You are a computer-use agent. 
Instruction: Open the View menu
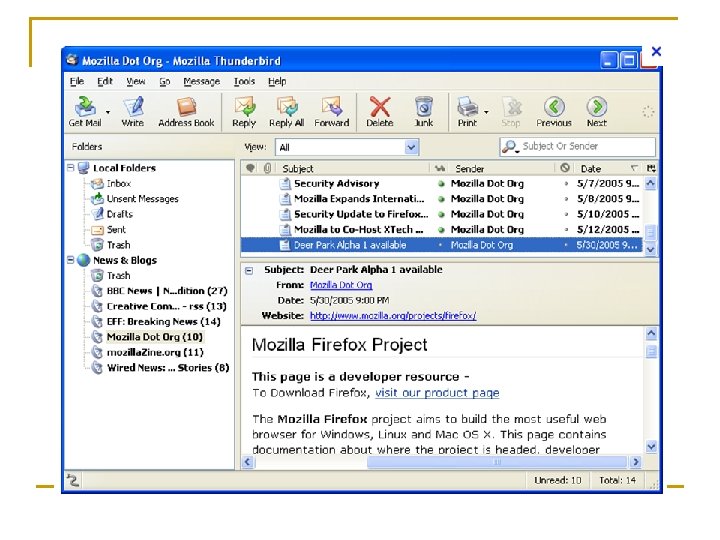[x=135, y=81]
